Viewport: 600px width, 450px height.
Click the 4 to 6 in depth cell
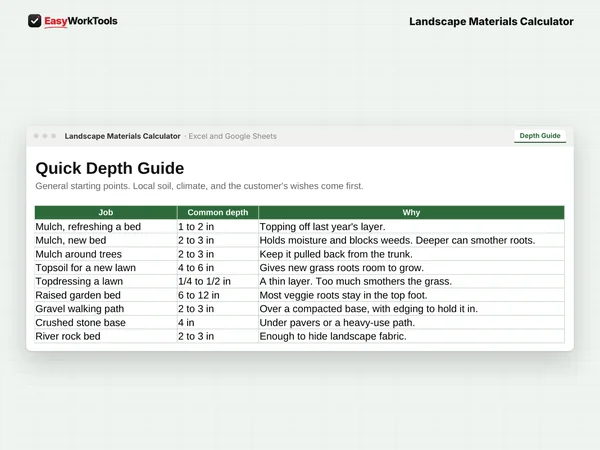point(218,268)
